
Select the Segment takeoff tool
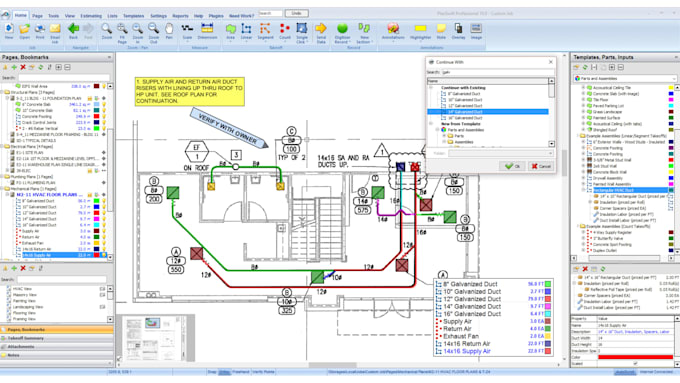coord(265,29)
